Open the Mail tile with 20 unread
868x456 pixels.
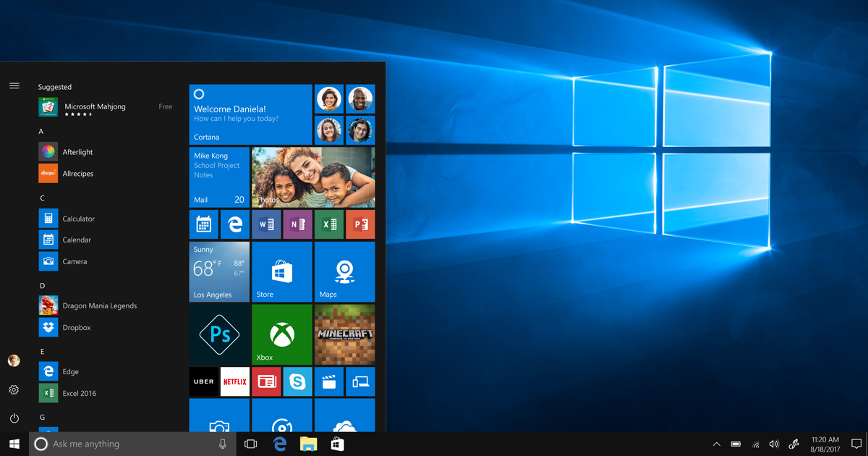(219, 177)
